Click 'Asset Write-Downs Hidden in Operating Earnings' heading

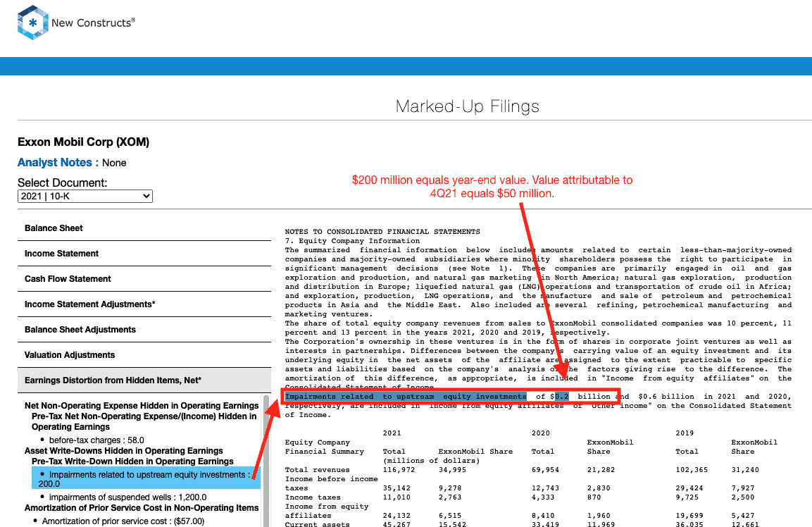(x=124, y=451)
